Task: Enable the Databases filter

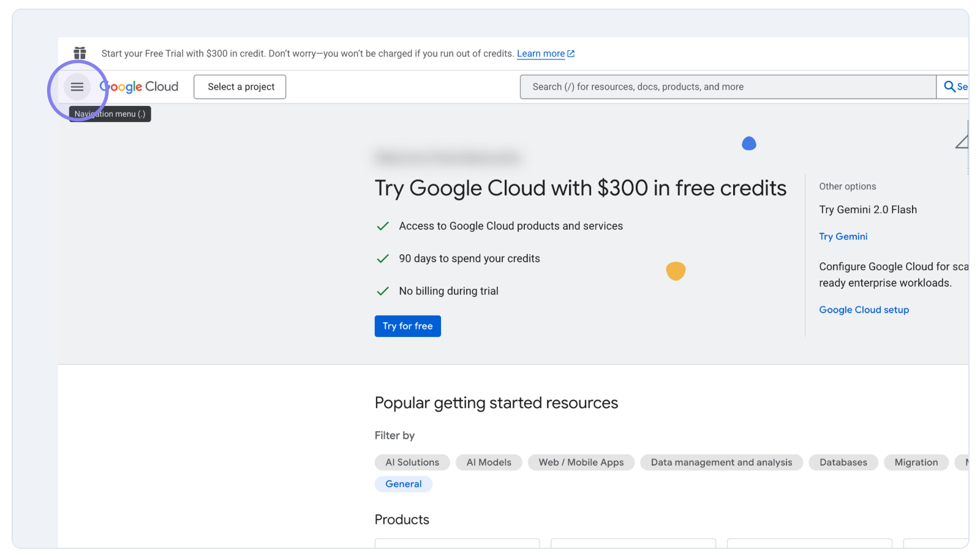Action: [x=843, y=462]
